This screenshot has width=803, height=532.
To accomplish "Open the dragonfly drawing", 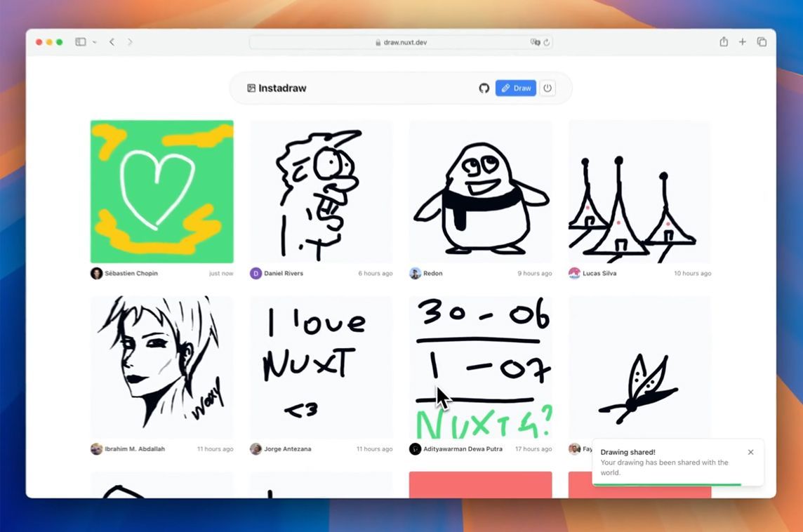I will [639, 367].
